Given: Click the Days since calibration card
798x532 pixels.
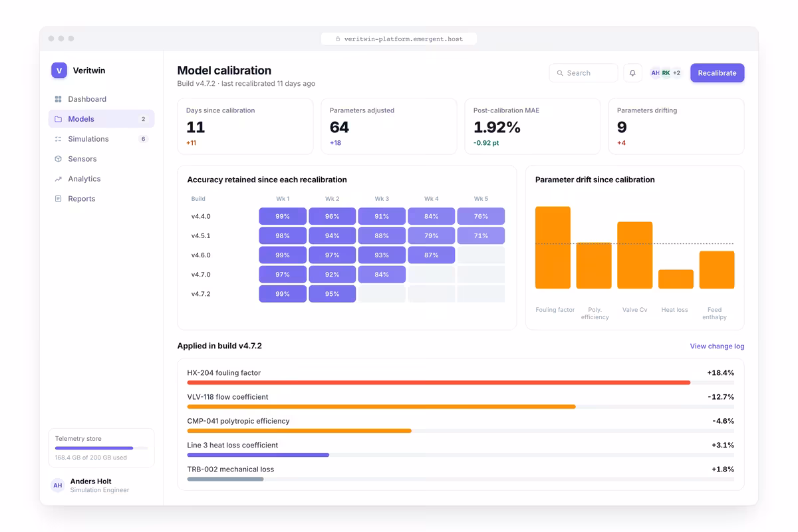Looking at the screenshot, I should 245,126.
